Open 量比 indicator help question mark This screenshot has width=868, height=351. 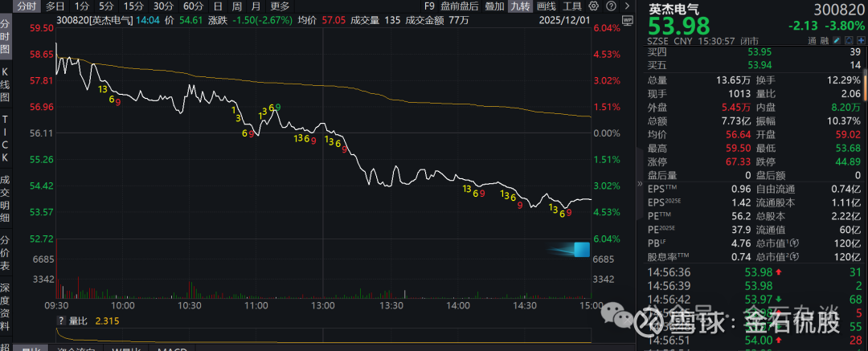[x=59, y=320]
